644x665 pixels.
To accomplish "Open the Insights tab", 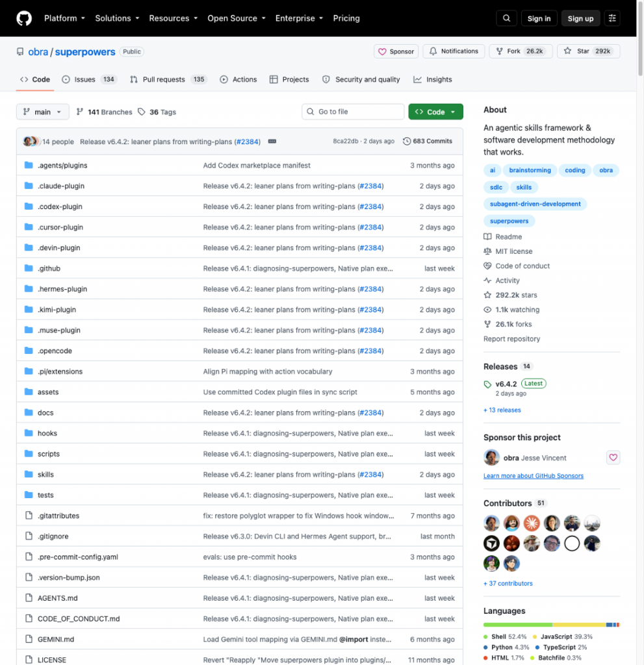I will [433, 79].
